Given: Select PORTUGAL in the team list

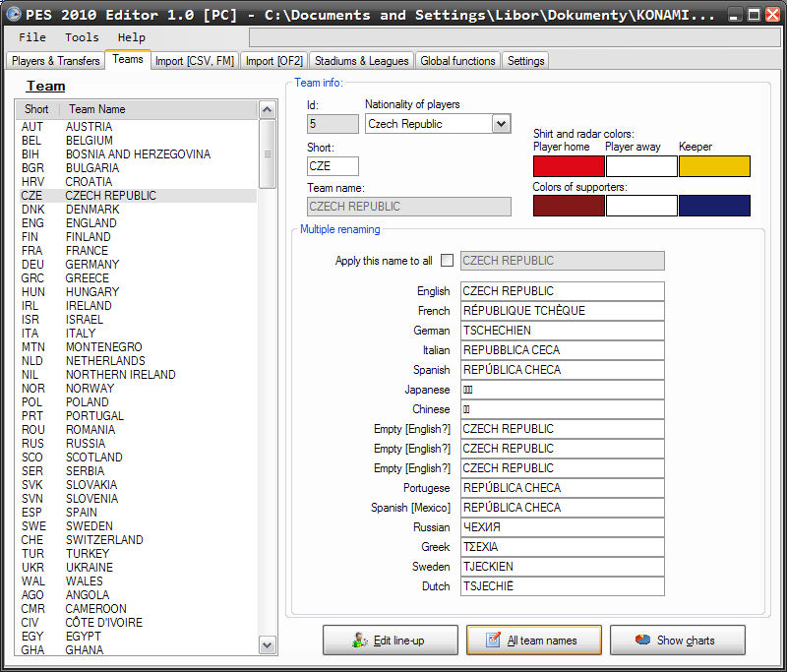Looking at the screenshot, I should click(138, 416).
